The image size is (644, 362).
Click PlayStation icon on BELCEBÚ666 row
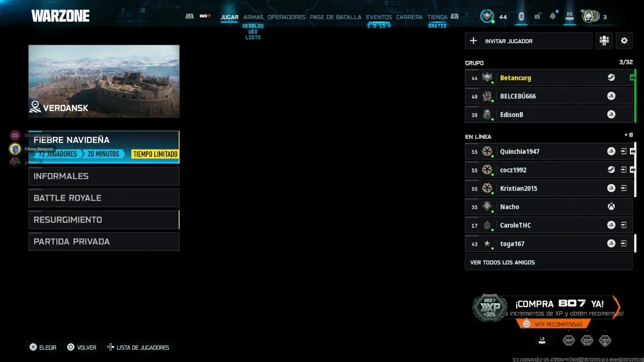tap(611, 96)
